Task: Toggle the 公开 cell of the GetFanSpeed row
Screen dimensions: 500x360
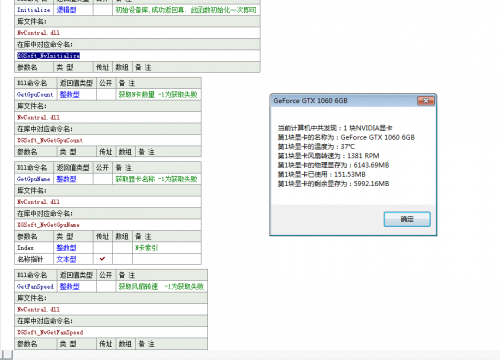Action: click(106, 287)
